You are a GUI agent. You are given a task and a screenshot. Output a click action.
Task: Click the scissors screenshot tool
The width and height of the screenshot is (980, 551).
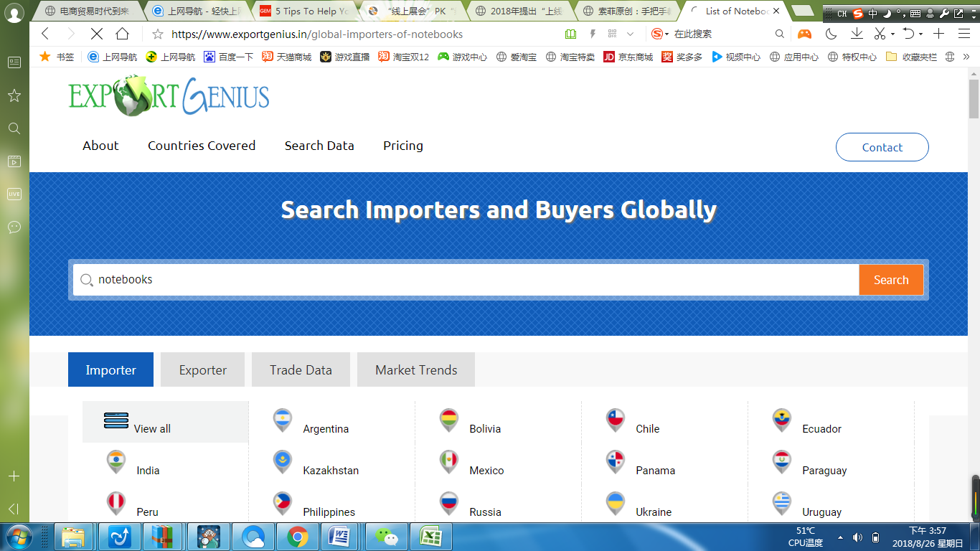tap(880, 34)
